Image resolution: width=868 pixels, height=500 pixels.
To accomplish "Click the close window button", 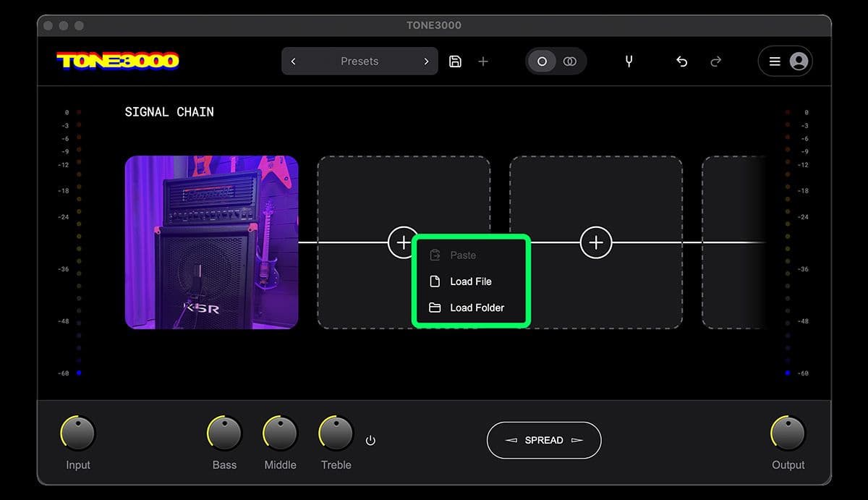I will tap(48, 25).
